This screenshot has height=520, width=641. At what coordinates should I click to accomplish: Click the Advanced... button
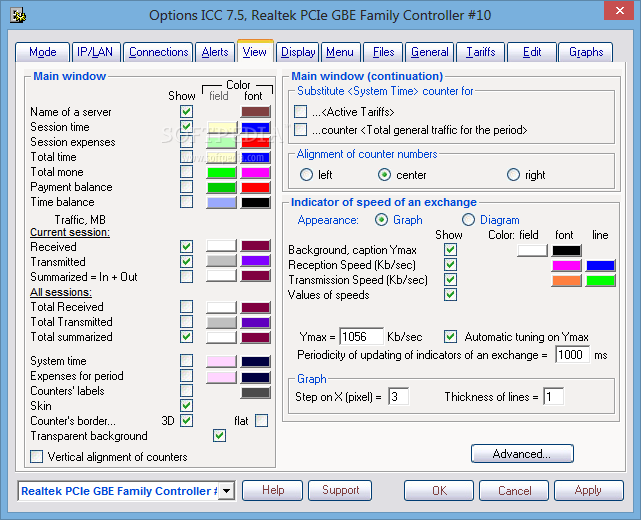pyautogui.click(x=522, y=454)
